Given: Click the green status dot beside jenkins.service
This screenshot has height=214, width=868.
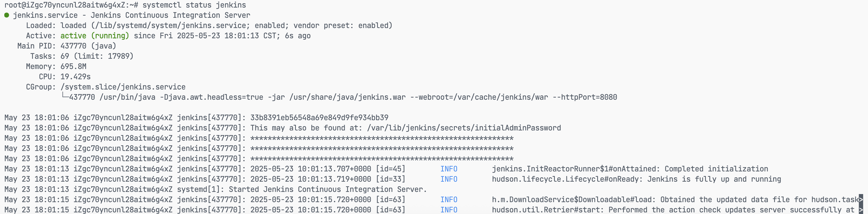Looking at the screenshot, I should [x=6, y=15].
